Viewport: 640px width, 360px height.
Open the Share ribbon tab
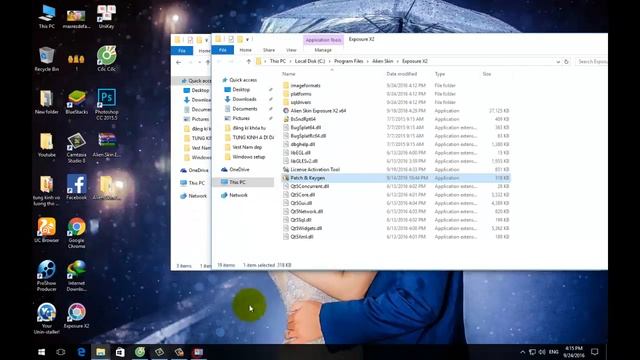tap(269, 50)
